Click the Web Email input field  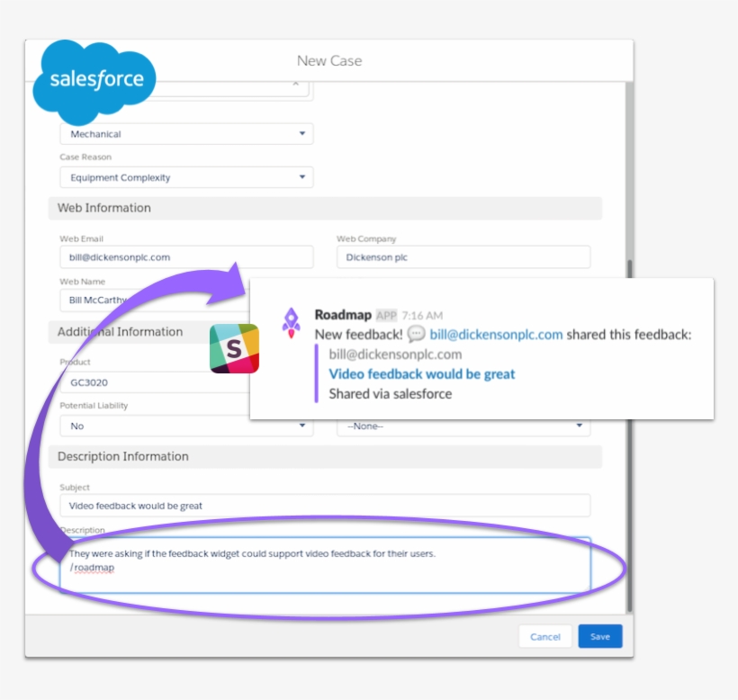(186, 256)
